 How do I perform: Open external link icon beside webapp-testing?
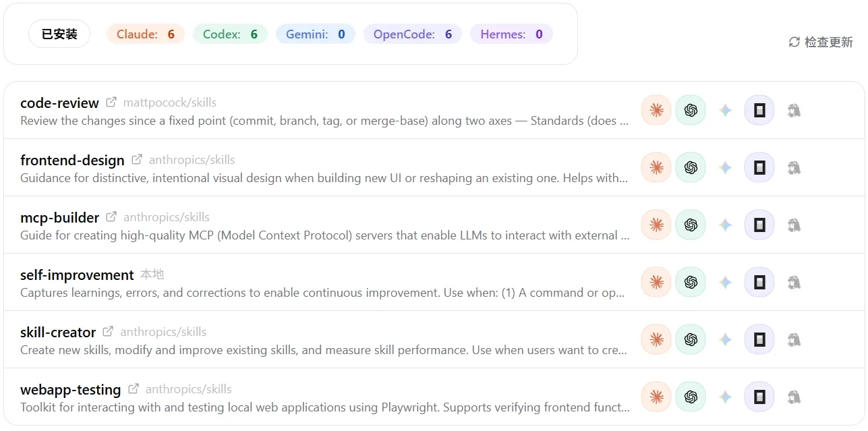click(x=134, y=389)
